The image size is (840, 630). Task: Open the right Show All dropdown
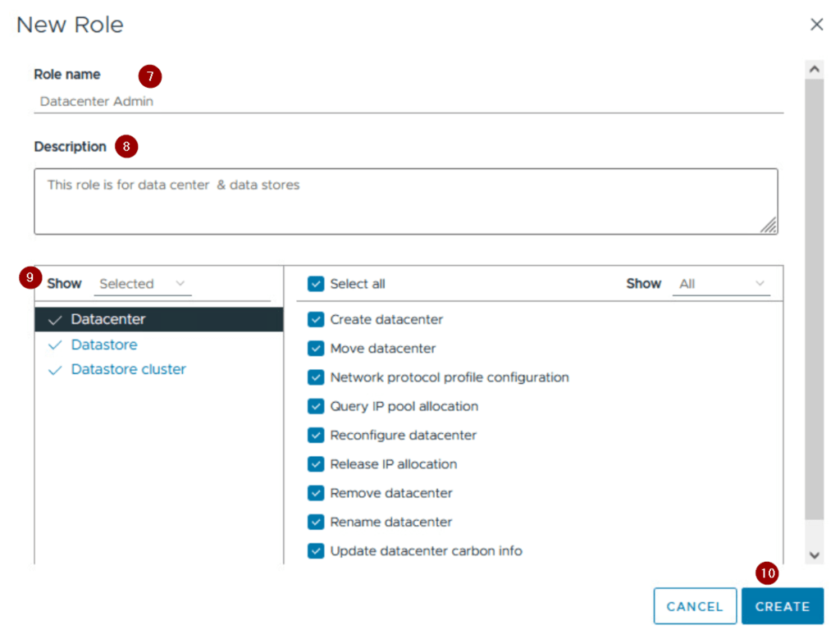(721, 284)
